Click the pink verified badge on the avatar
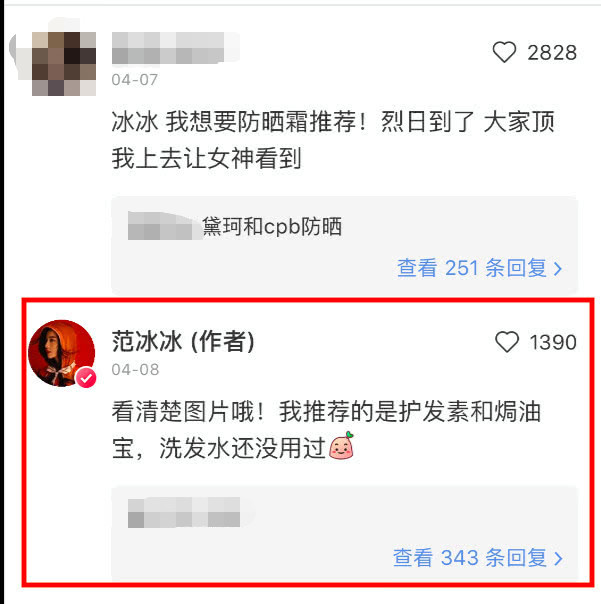This screenshot has height=604, width=601. coord(86,378)
